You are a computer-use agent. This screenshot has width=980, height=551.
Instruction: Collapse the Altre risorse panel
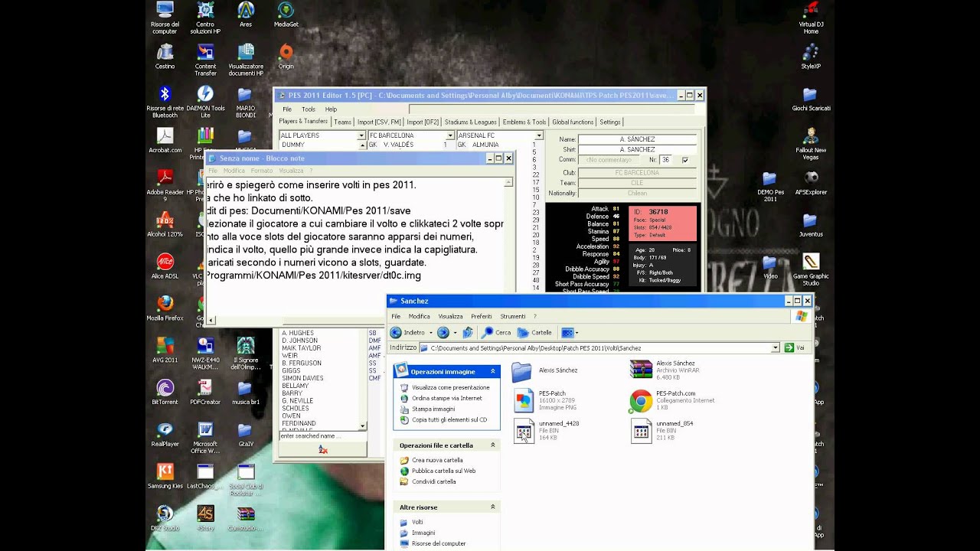[x=493, y=507]
